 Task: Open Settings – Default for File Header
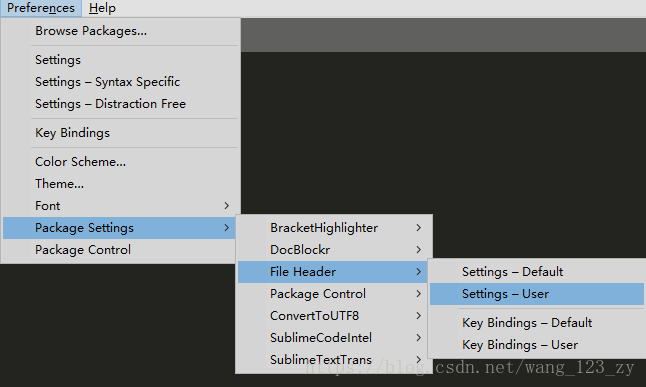[537, 272]
